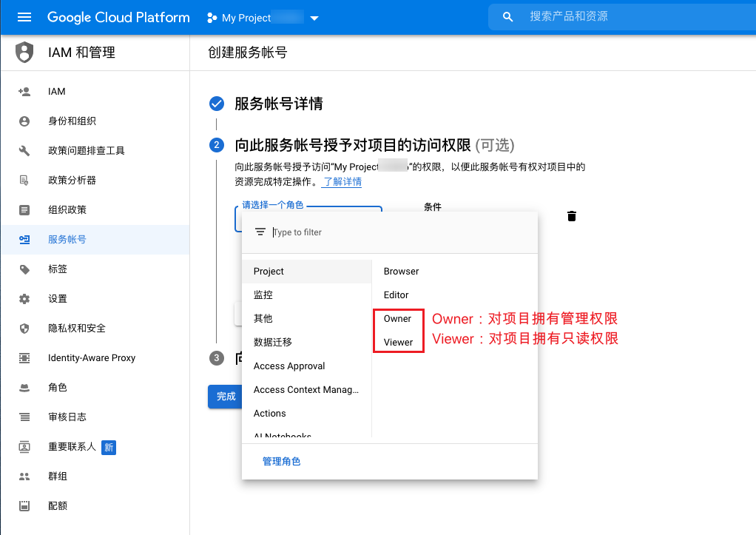Click the Type to filter input field
The height and width of the screenshot is (535, 756).
399,232
